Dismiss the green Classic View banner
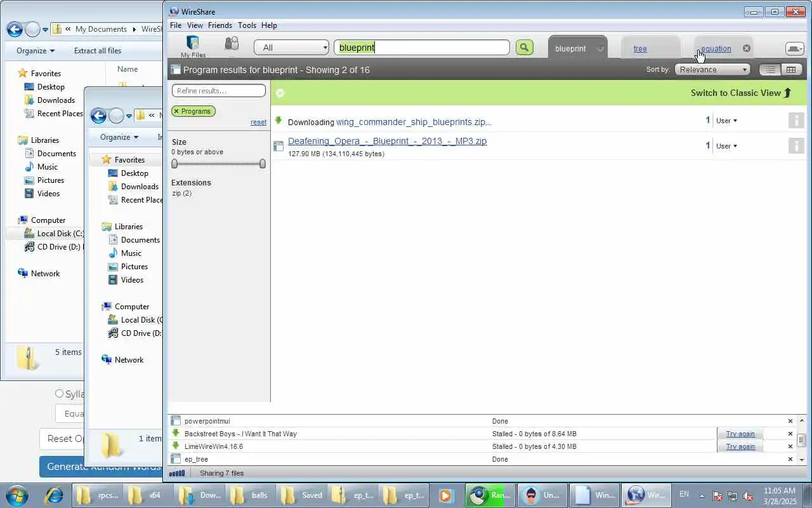 pyautogui.click(x=280, y=93)
